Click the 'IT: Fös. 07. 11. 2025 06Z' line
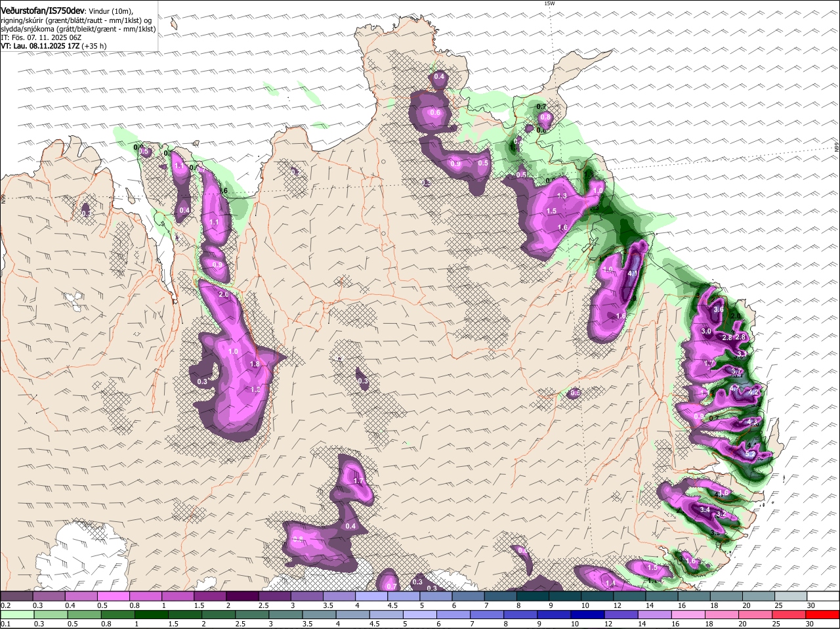The height and width of the screenshot is (629, 840). click(x=41, y=37)
